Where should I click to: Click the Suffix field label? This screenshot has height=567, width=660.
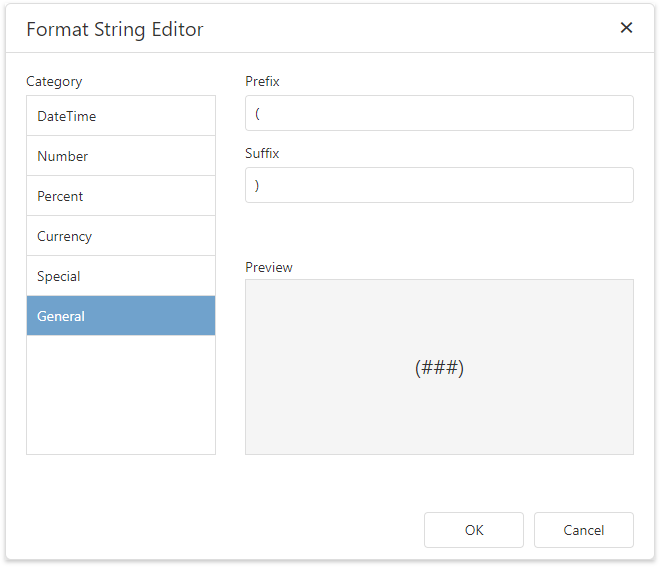(x=262, y=154)
